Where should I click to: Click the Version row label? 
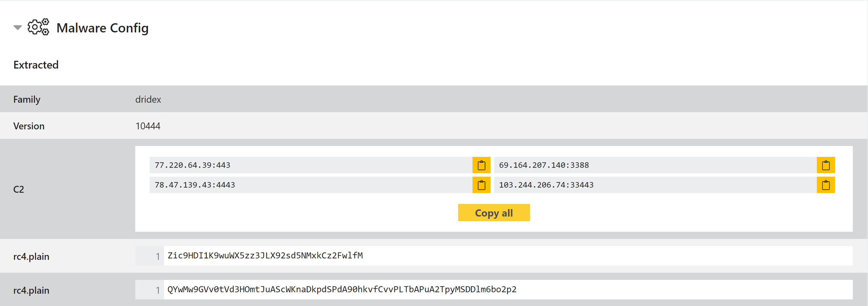29,126
